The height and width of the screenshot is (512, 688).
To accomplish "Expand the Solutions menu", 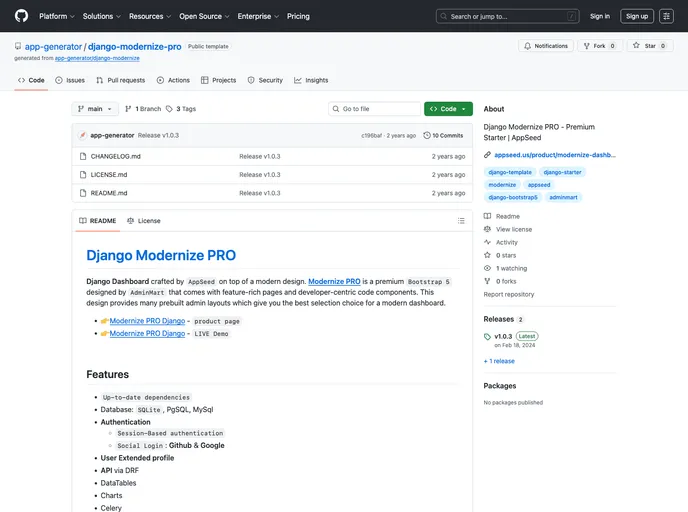I will (x=102, y=16).
